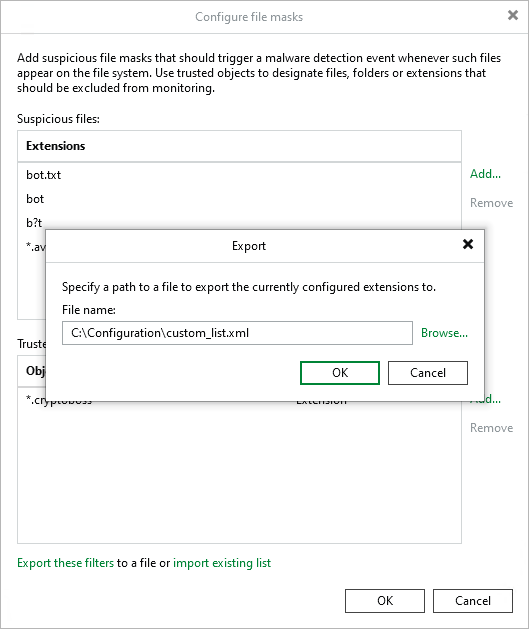Screen dimensions: 529x629
Task: Click Cancel in Configure file masks window
Action: click(x=472, y=601)
